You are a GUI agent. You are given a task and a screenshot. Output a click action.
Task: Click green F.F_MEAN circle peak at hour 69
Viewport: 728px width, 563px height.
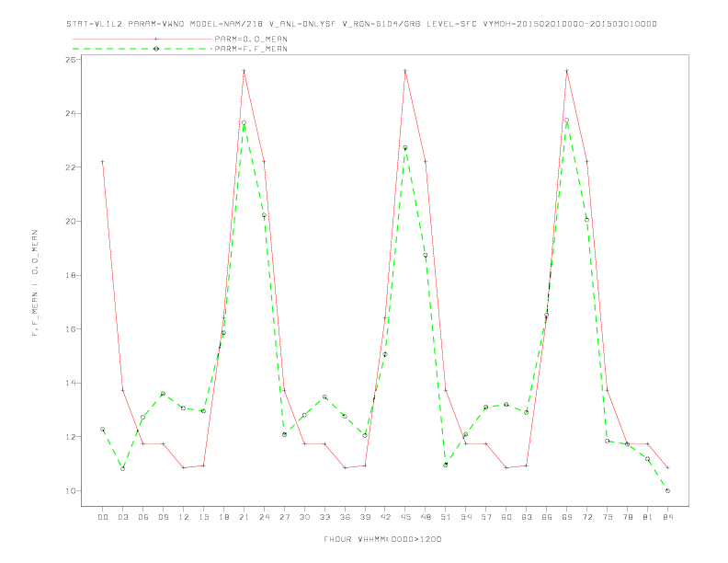tap(567, 121)
